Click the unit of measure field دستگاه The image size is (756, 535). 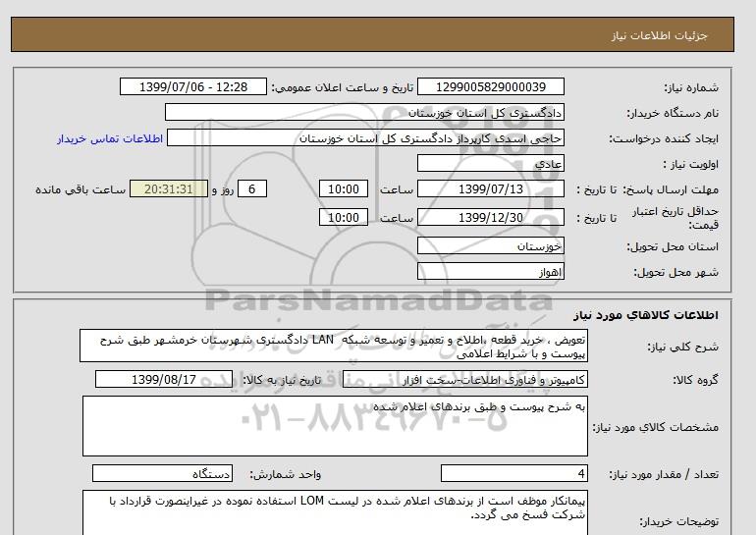(162, 474)
